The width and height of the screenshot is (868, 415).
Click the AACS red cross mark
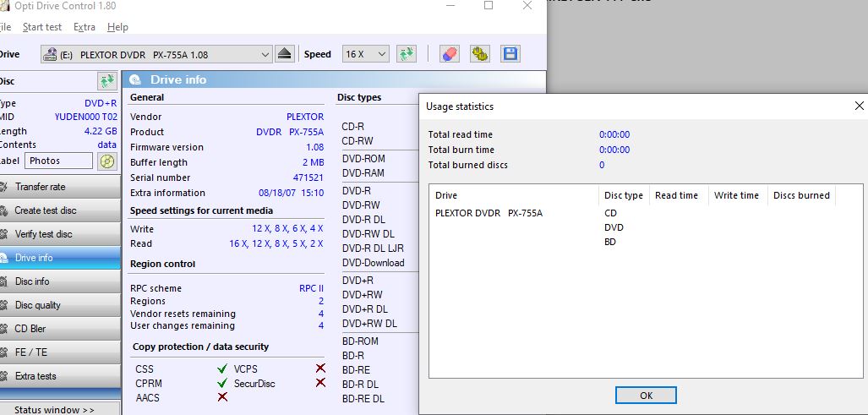(x=222, y=396)
